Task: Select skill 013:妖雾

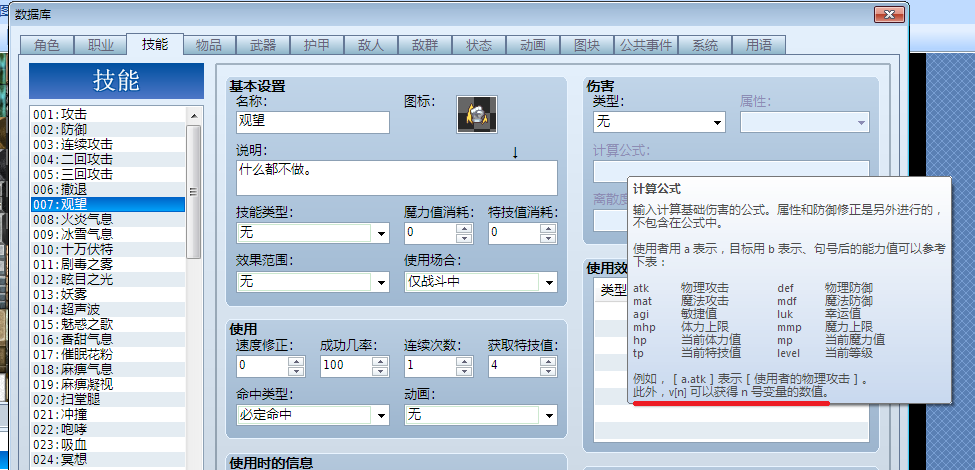Action: [x=108, y=295]
